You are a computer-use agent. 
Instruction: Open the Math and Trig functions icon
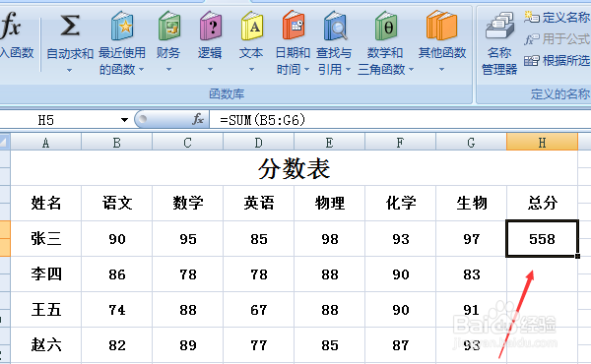click(x=385, y=26)
